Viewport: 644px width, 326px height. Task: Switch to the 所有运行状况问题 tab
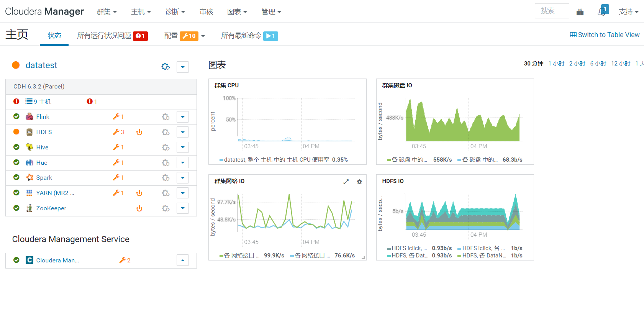[112, 36]
